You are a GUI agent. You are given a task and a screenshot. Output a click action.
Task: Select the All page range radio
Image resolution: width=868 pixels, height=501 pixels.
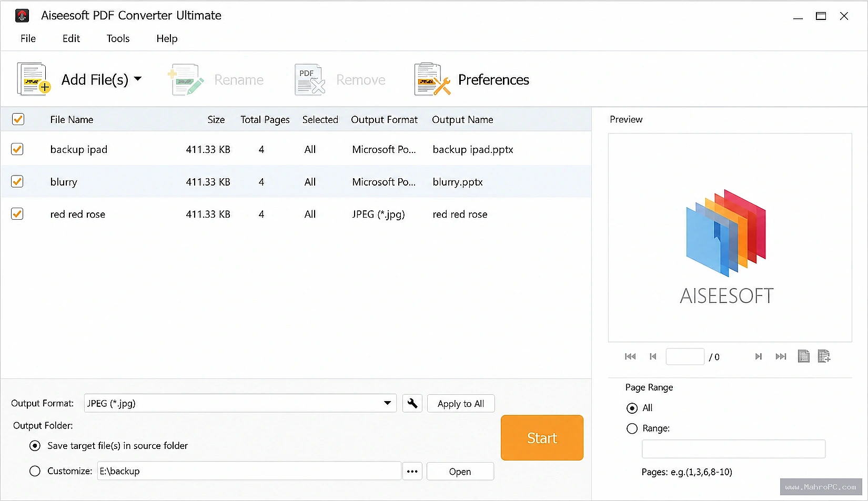(632, 408)
